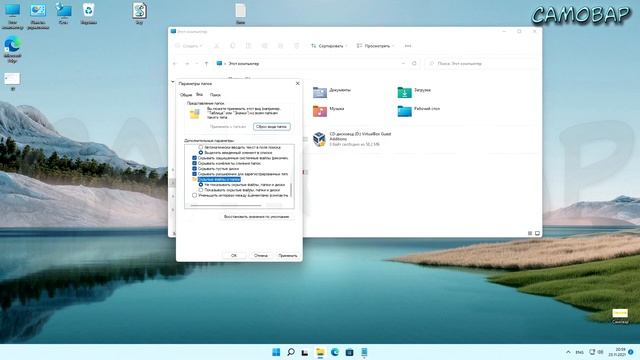Viewport: 640px width, 360px height.
Task: Toggle Скрывать конфликты слияния папок checkbox
Action: point(194,163)
